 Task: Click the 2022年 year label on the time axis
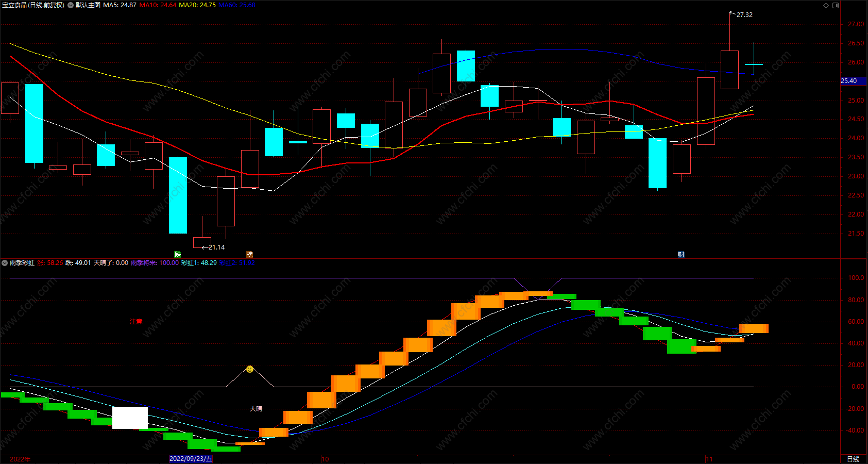click(20, 459)
